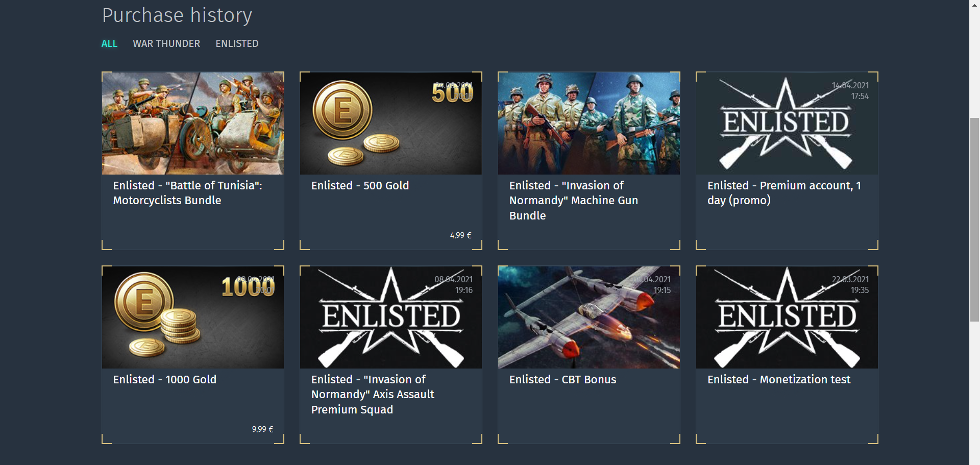
Task: Open Enlisted - 500 Gold title link
Action: pos(360,186)
